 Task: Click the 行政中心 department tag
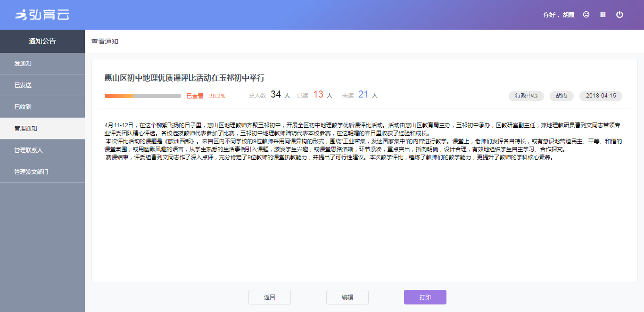tap(526, 96)
